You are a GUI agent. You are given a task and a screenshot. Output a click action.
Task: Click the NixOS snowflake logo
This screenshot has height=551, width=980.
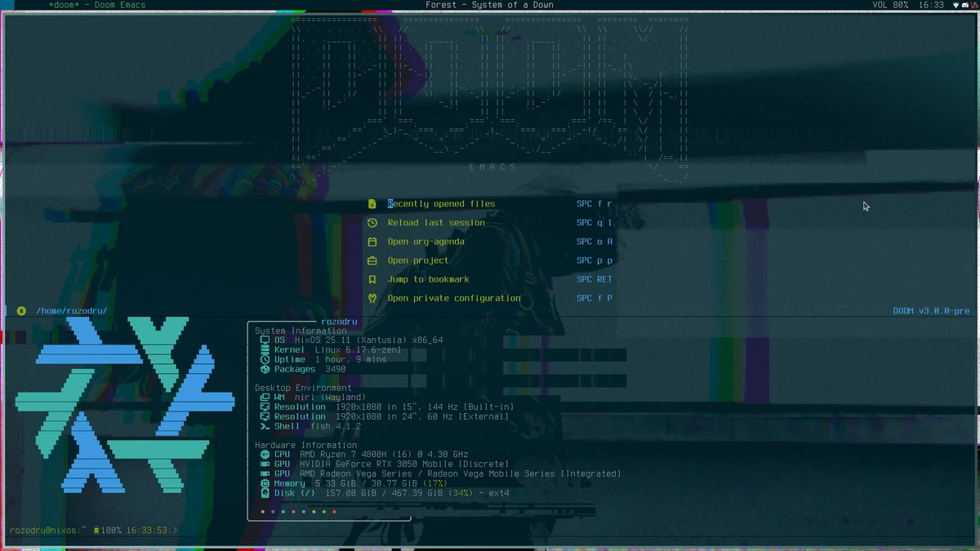click(x=122, y=408)
